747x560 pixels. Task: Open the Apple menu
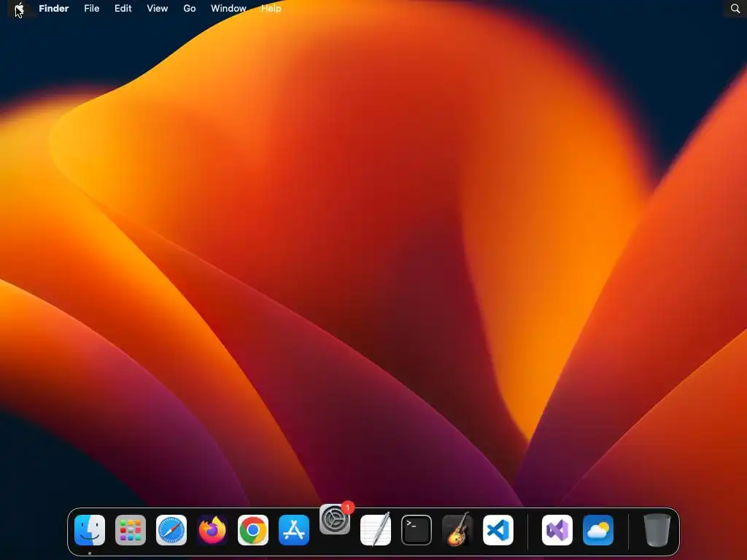coord(20,9)
